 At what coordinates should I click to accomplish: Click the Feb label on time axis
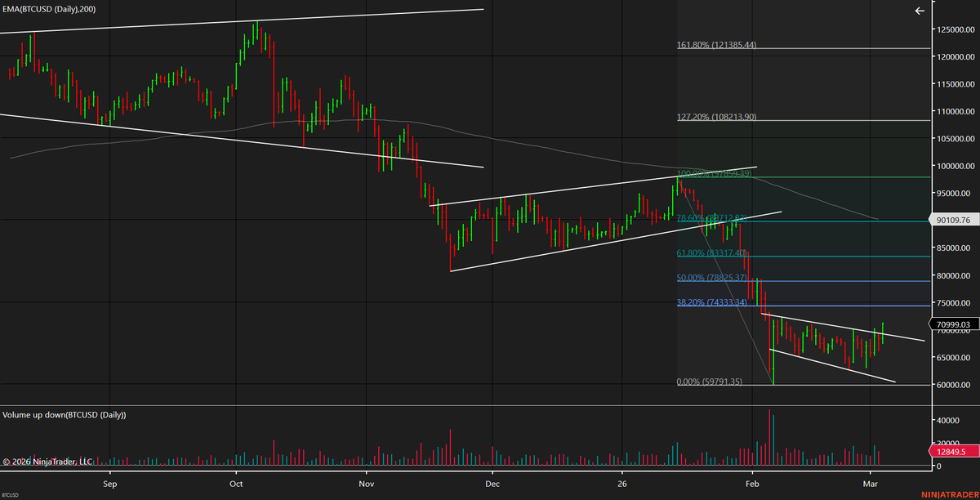click(752, 483)
